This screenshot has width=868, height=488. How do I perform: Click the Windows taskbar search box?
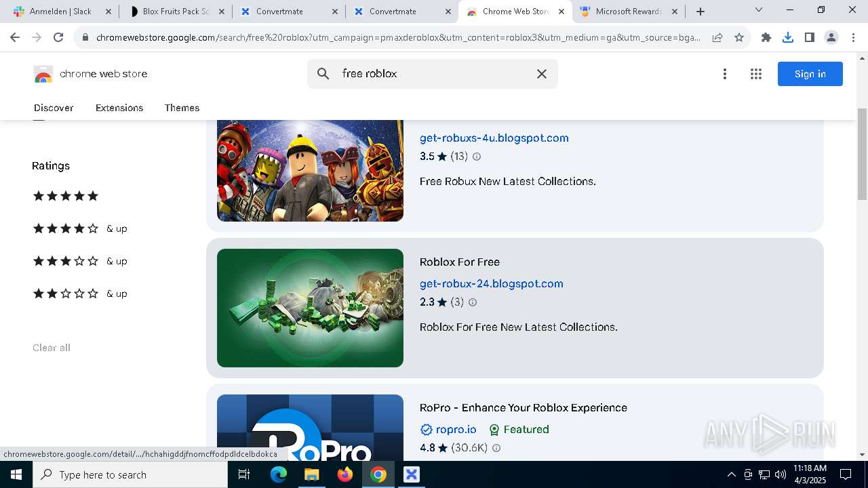click(130, 474)
